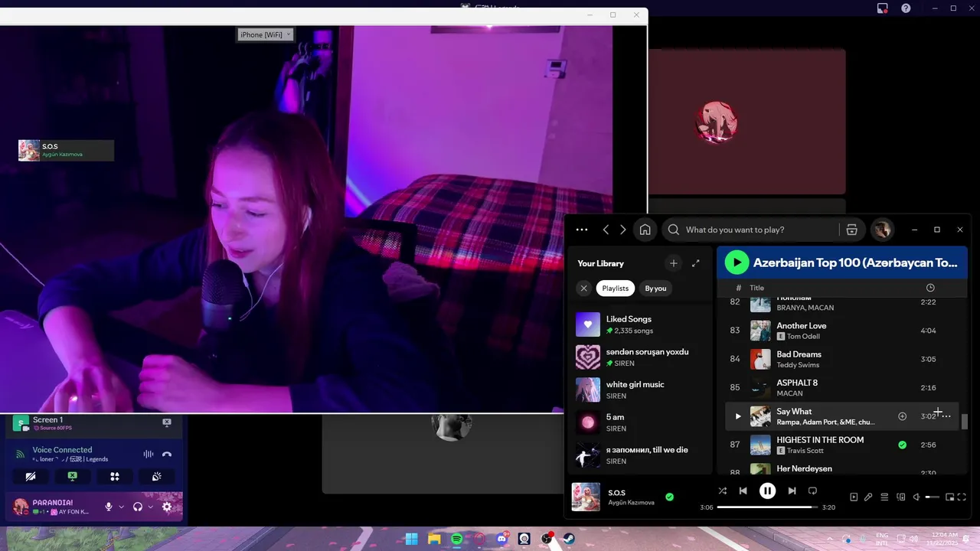Open the 'white girl music' playlist
Viewport: 980px width, 551px height.
pyautogui.click(x=642, y=390)
